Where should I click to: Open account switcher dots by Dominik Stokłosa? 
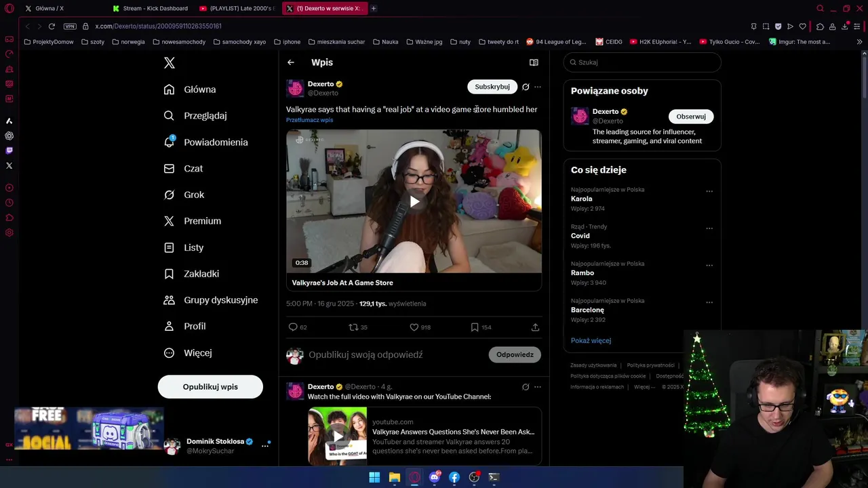265,446
